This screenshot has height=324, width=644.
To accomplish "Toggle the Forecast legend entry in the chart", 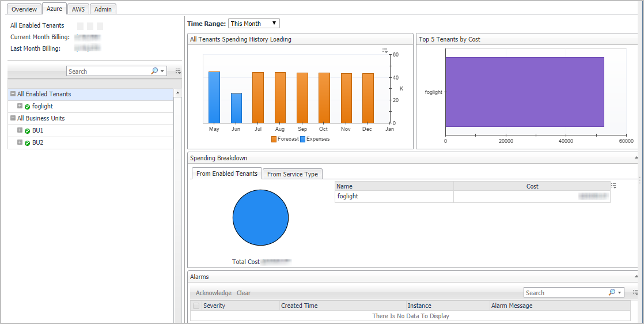I will tap(285, 139).
